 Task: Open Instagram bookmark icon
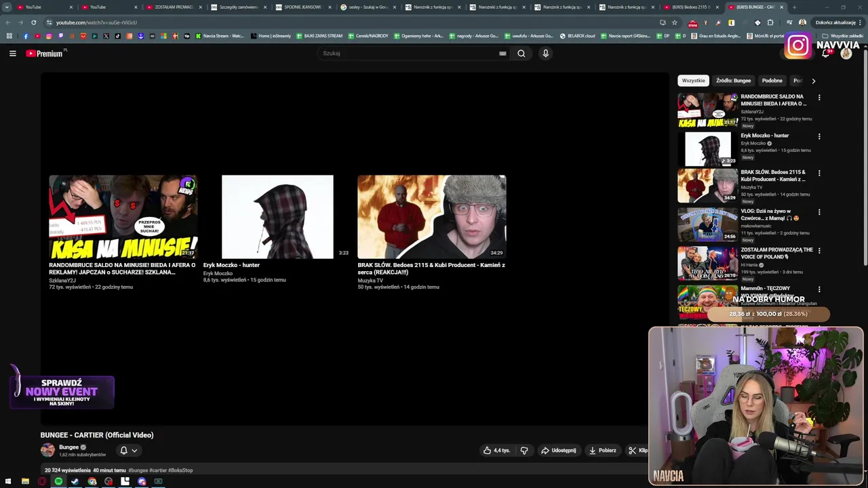49,36
